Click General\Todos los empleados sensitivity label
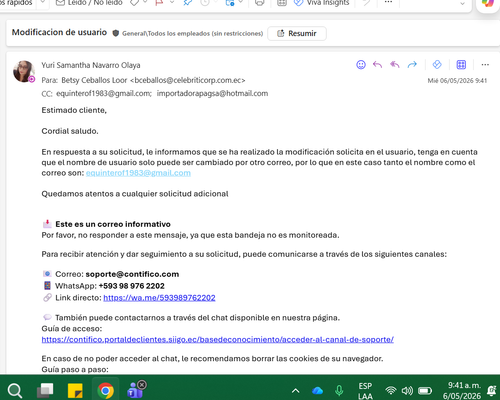This screenshot has width=500, height=400. (192, 33)
